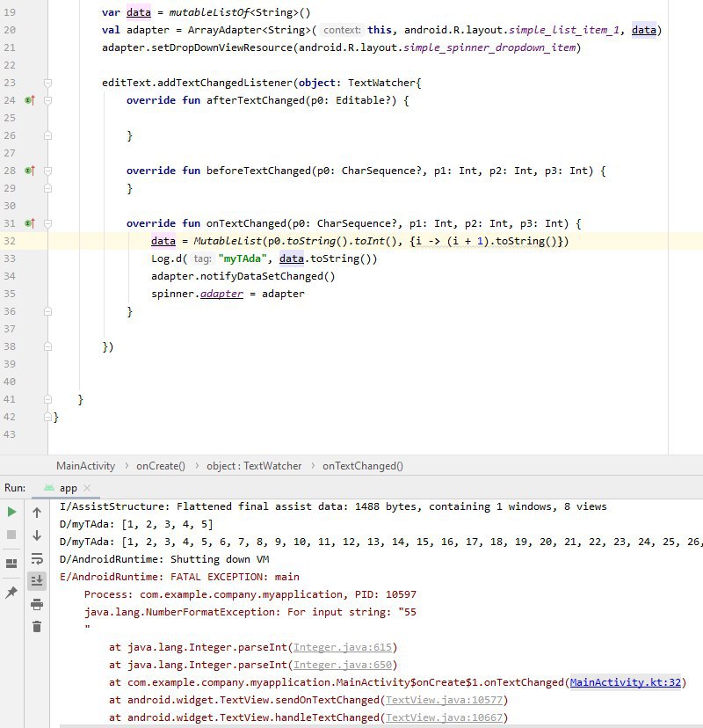Click simple_list_item_1 on line 20

(564, 30)
